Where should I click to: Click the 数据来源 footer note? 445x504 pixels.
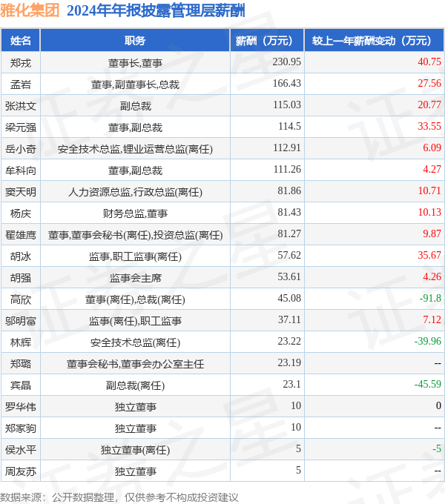pyautogui.click(x=119, y=497)
